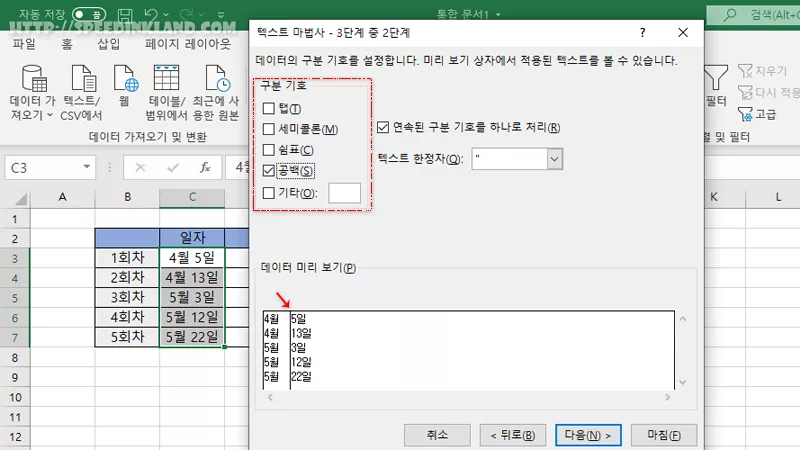800x450 pixels.
Task: Select column A header
Action: click(x=62, y=197)
